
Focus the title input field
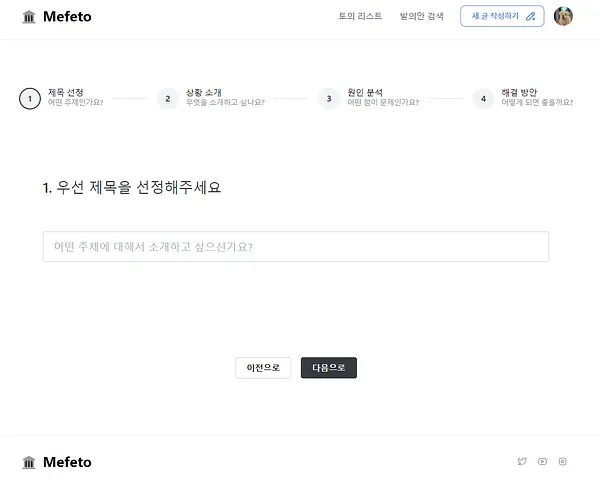tap(296, 247)
